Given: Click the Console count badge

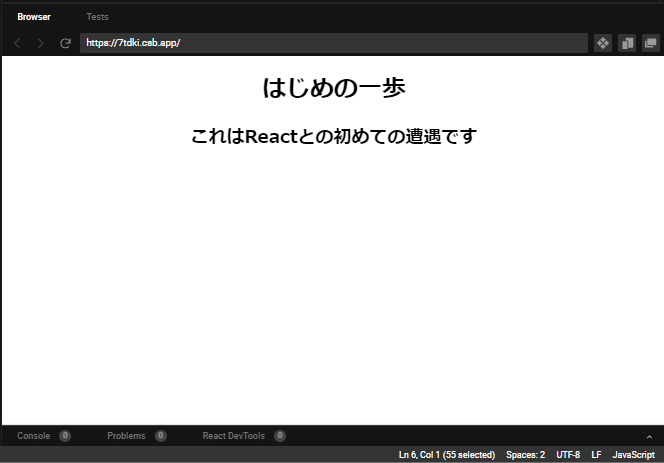Looking at the screenshot, I should point(65,436).
